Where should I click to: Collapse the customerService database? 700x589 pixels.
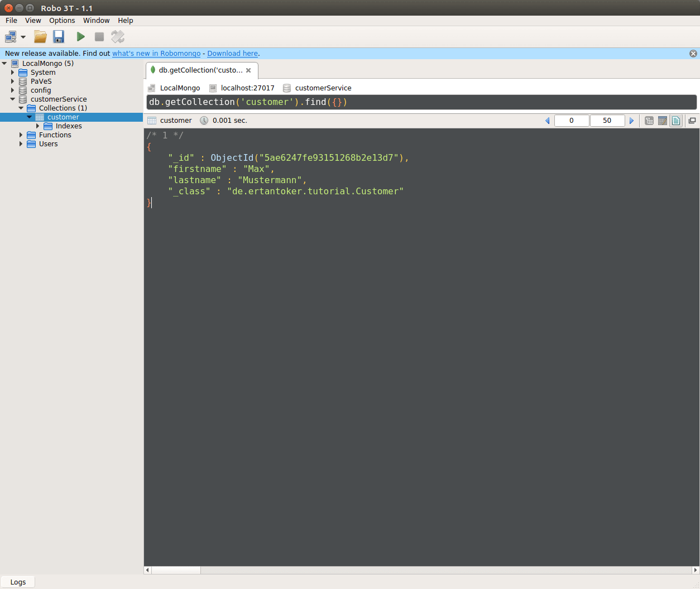tap(12, 99)
